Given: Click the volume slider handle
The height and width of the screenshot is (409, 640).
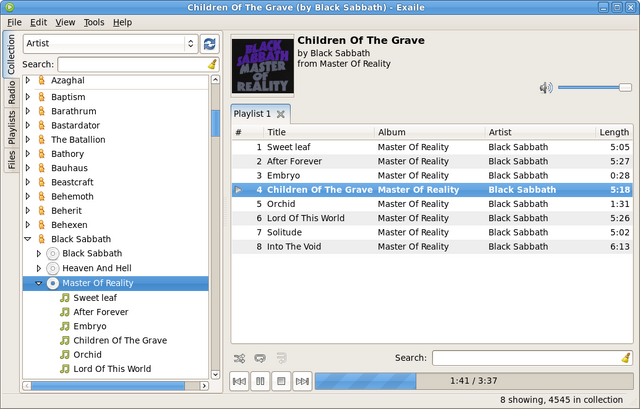Looking at the screenshot, I should 625,88.
